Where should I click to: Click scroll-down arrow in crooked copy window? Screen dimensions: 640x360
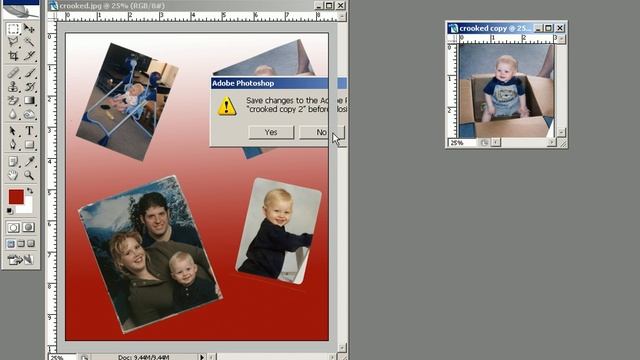click(x=562, y=132)
